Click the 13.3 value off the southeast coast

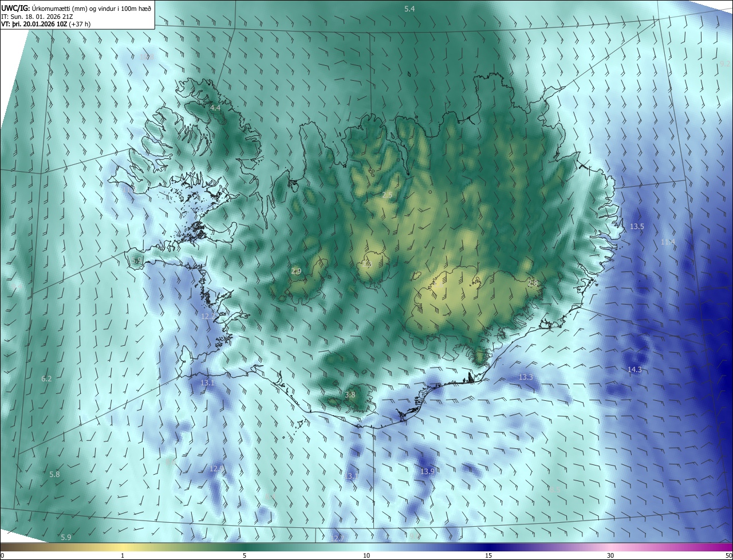(x=526, y=377)
